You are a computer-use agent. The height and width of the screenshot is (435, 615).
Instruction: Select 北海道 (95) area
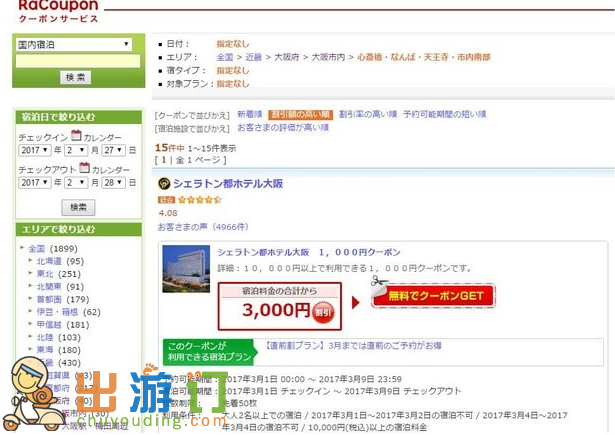(60, 261)
